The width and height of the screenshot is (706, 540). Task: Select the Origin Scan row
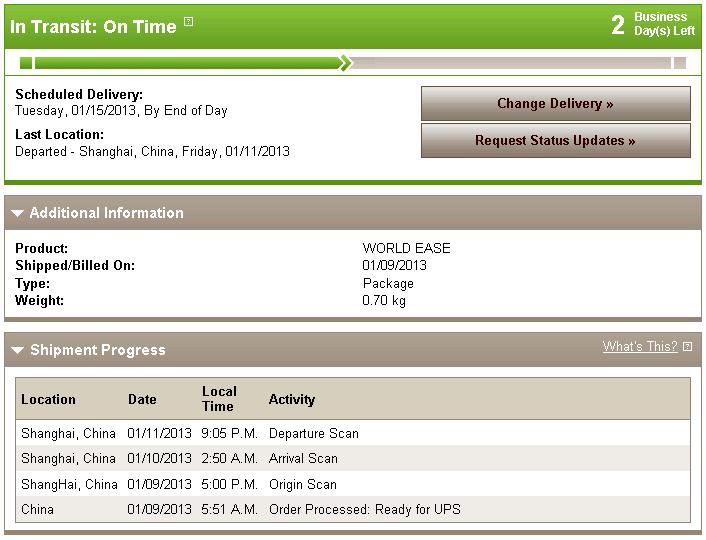[353, 484]
